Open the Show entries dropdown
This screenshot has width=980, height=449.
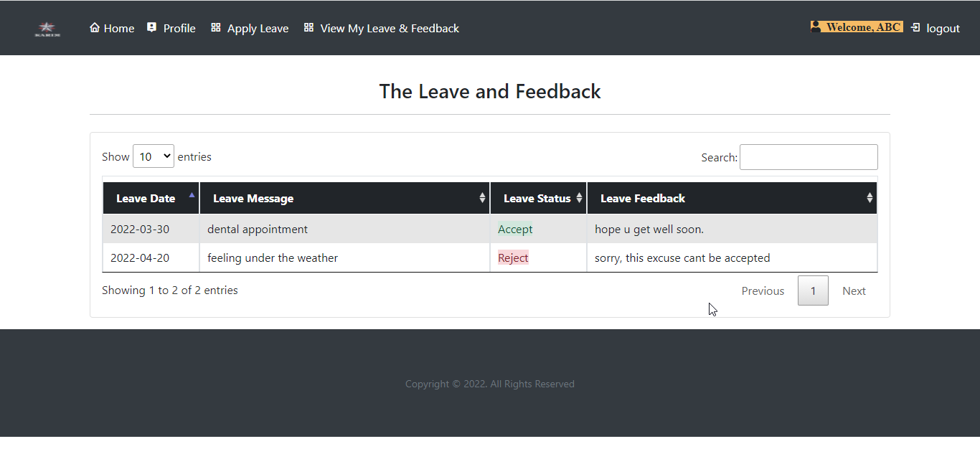point(153,156)
